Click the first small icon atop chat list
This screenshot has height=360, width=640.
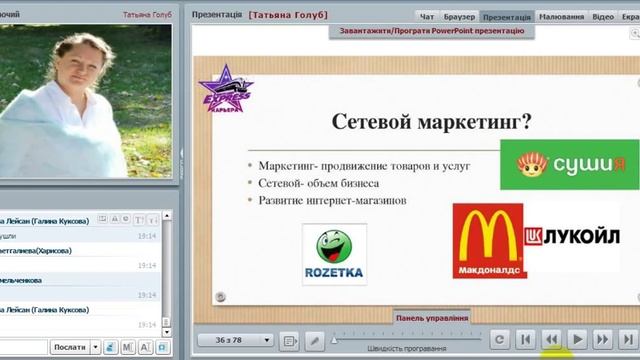[x=102, y=220]
